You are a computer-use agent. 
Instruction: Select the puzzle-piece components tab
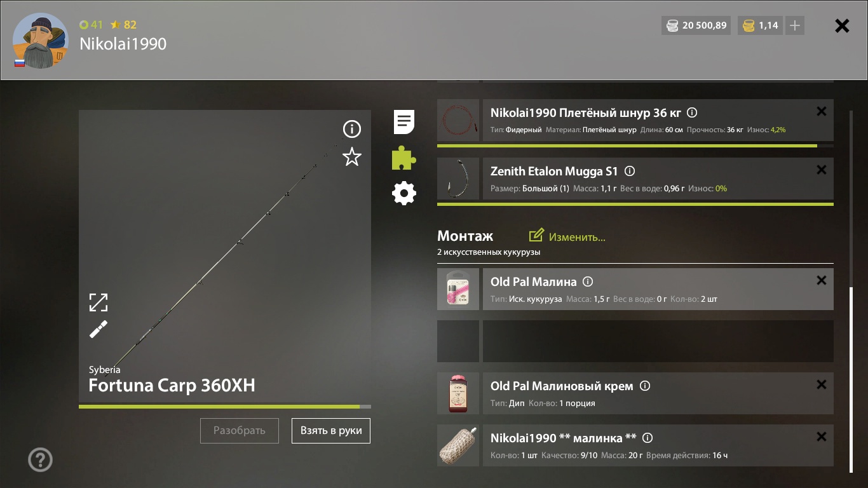[x=404, y=158]
